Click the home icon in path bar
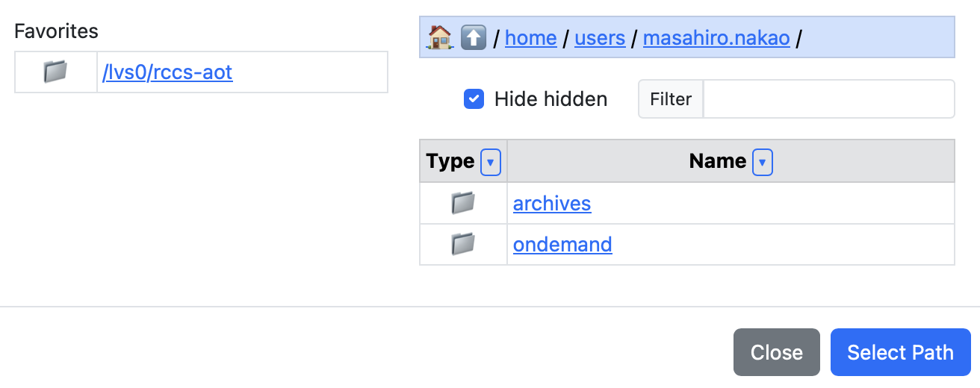This screenshot has width=980, height=388. 440,37
